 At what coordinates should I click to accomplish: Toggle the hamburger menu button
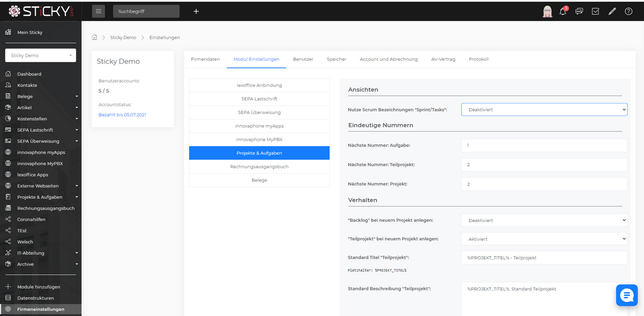98,11
